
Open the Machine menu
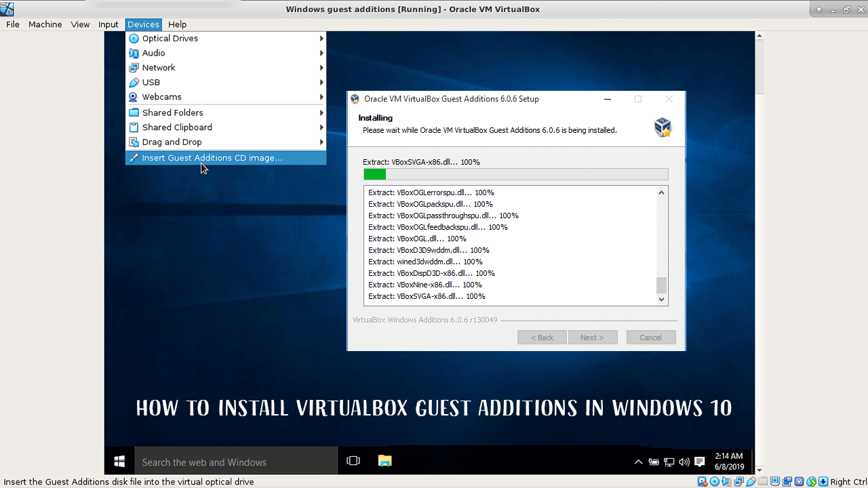[45, 24]
